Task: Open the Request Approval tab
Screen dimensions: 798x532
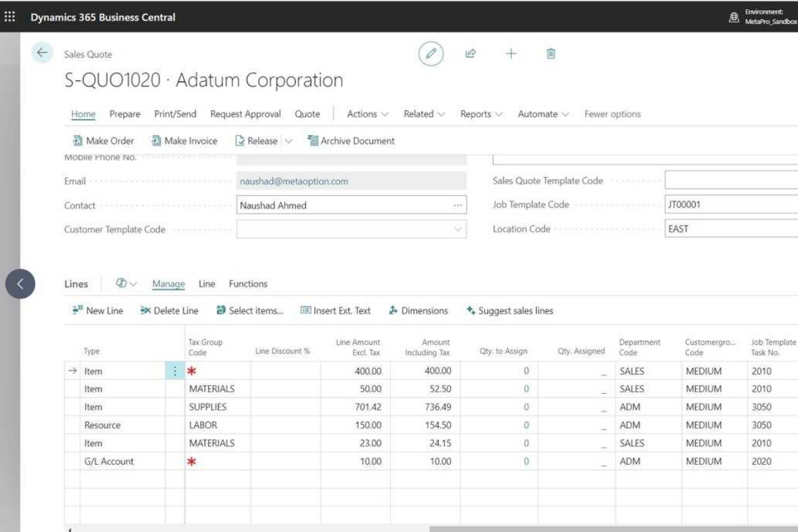Action: (x=246, y=114)
